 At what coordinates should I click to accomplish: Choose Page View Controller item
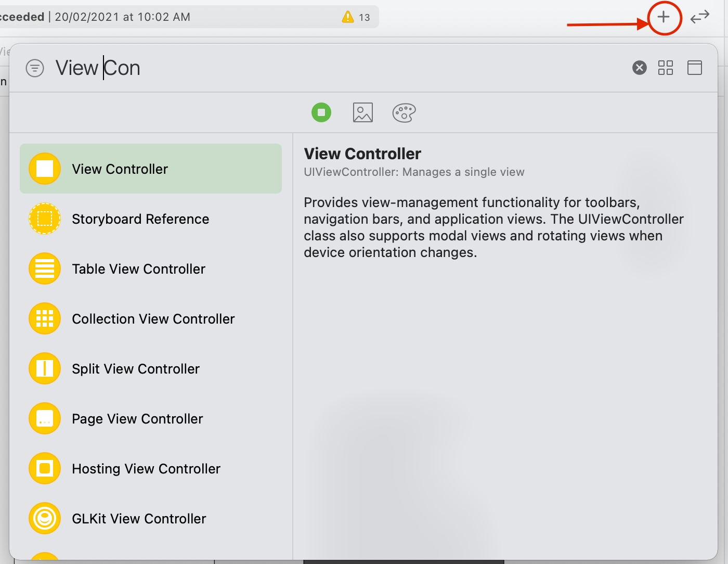(137, 419)
